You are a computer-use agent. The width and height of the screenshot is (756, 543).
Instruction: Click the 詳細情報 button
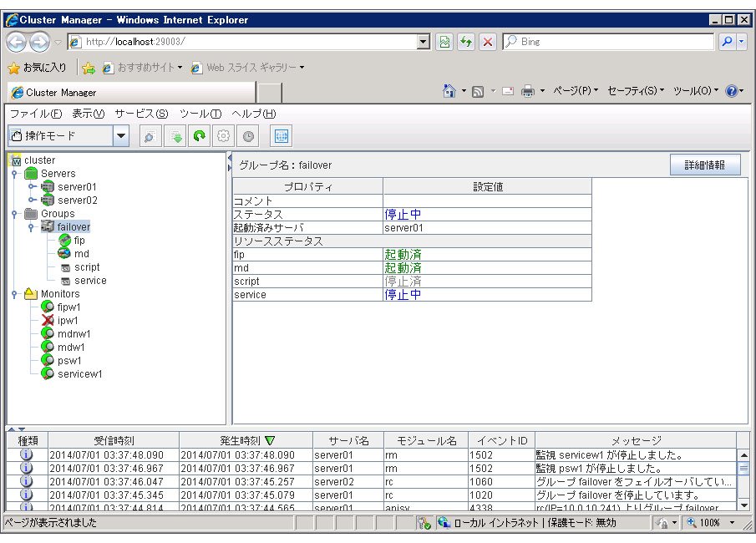tap(705, 165)
